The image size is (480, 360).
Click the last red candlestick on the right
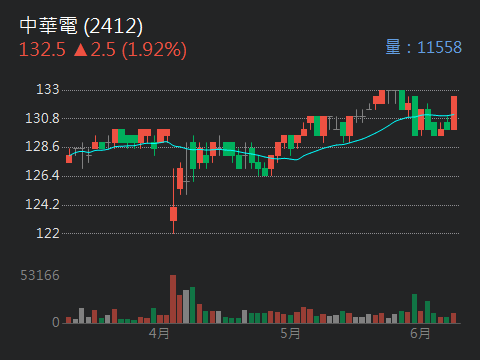454,113
